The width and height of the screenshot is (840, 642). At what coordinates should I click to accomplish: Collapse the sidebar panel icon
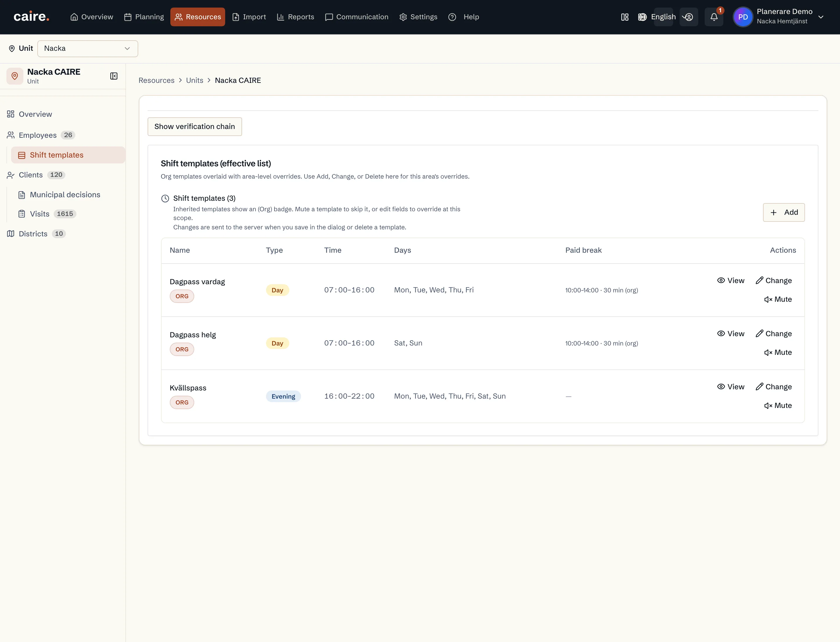tap(114, 76)
